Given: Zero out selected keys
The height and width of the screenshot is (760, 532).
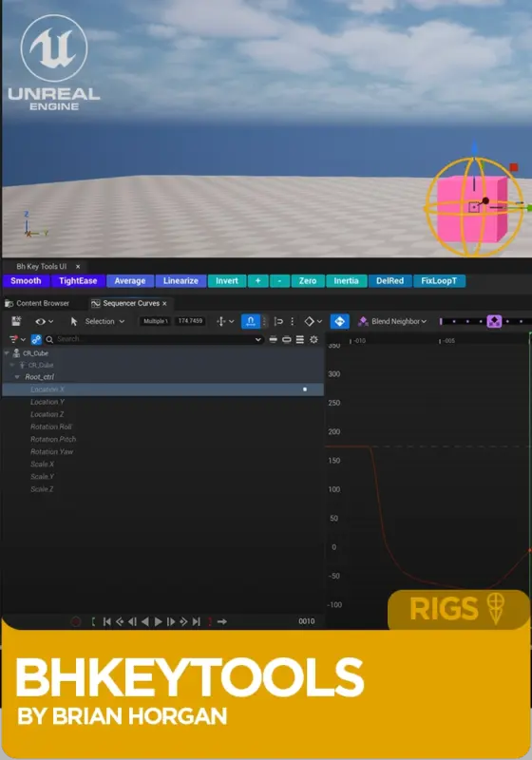Looking at the screenshot, I should (x=308, y=281).
